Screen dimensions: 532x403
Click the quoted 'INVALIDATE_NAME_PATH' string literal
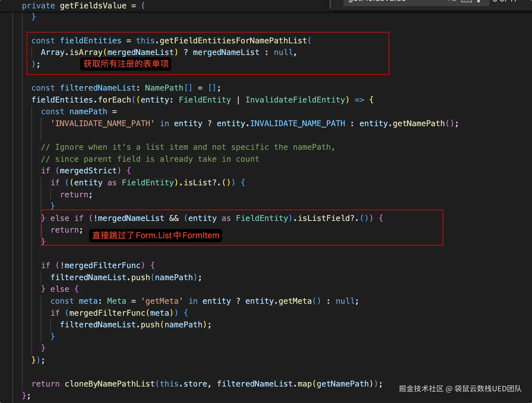[x=102, y=123]
